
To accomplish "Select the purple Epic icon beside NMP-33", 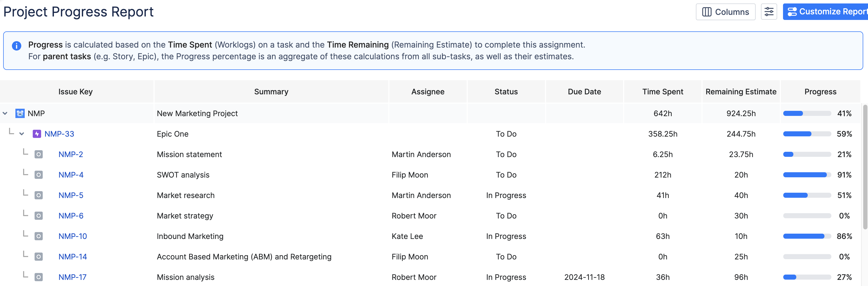I will coord(37,133).
